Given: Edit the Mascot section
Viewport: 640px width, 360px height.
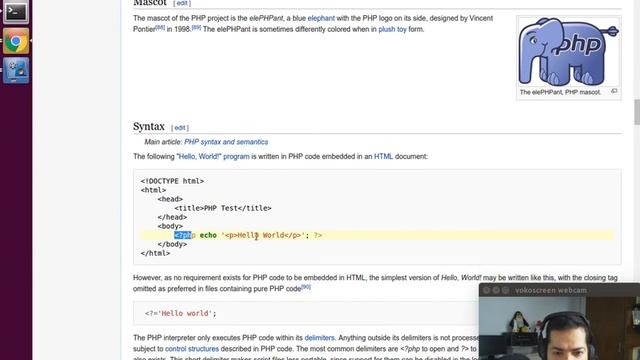Looking at the screenshot, I should point(182,3).
